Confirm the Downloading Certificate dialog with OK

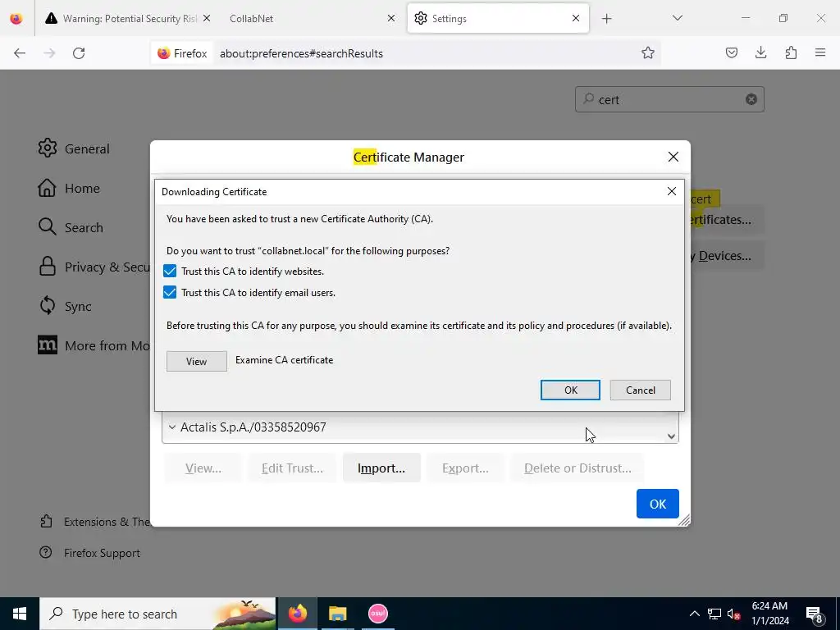tap(570, 390)
